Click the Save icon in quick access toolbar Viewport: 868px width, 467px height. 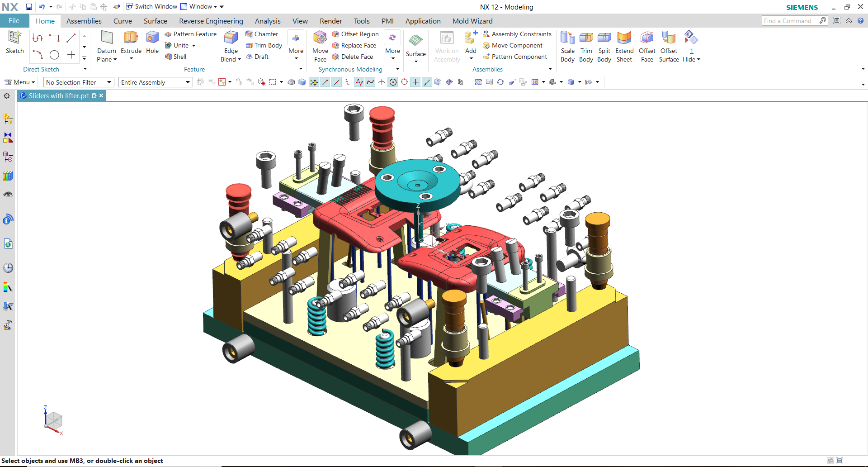[x=29, y=7]
